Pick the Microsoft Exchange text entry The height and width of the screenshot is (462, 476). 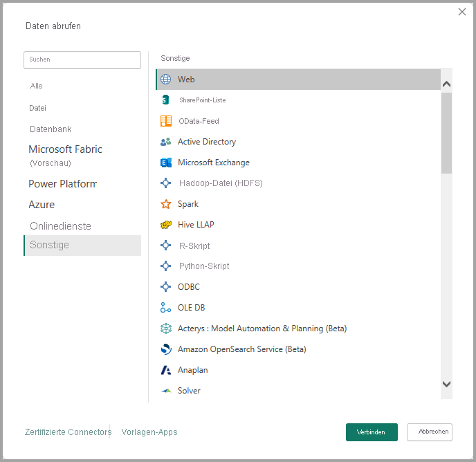pos(214,163)
